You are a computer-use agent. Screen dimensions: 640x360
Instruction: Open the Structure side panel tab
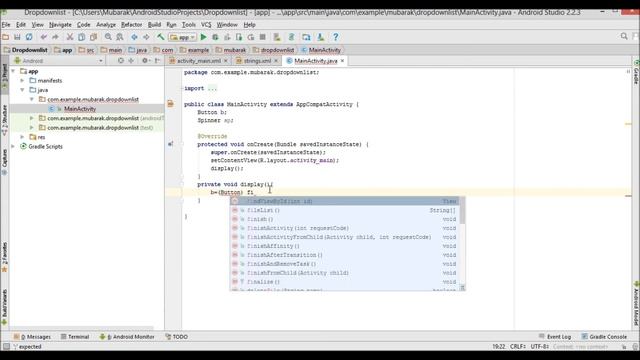point(4,120)
